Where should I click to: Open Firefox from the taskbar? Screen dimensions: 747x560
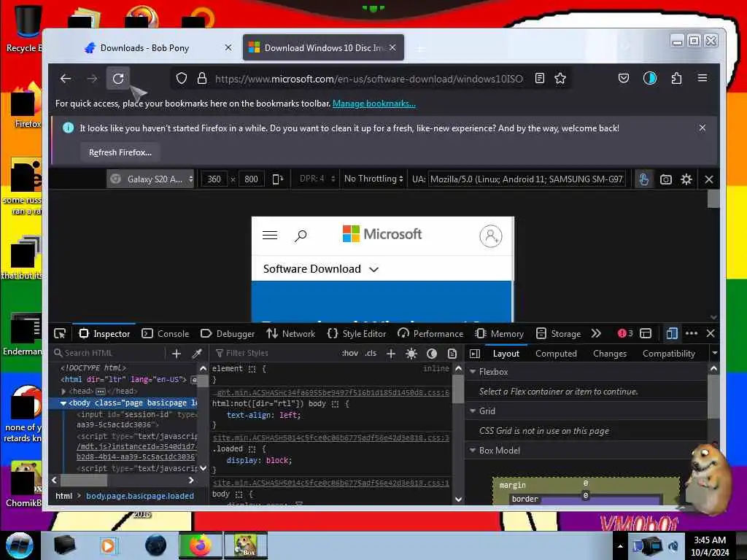pos(200,545)
